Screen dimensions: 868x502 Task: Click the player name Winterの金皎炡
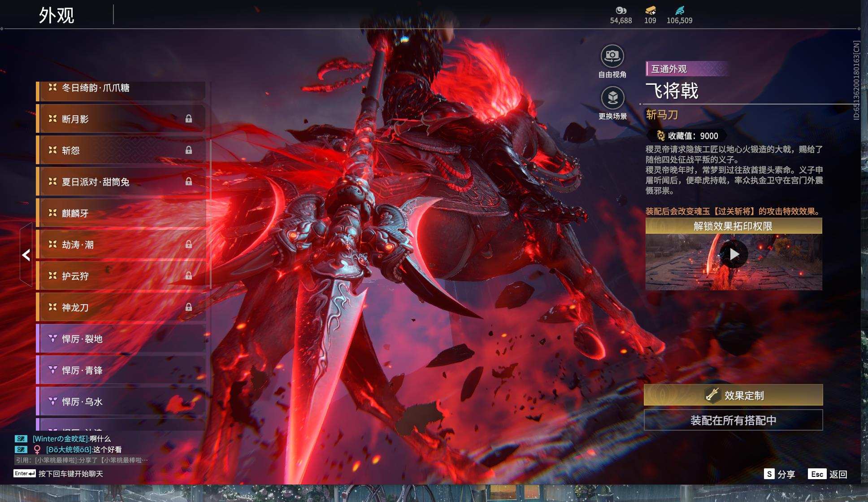(61, 439)
